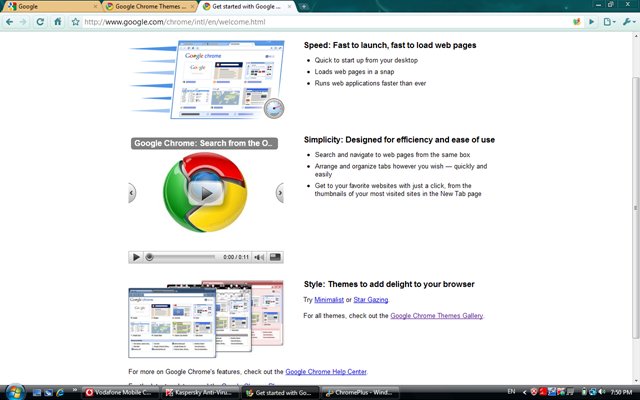The height and width of the screenshot is (400, 640).
Task: Open the Google Chrome Help Center link
Action: point(326,371)
